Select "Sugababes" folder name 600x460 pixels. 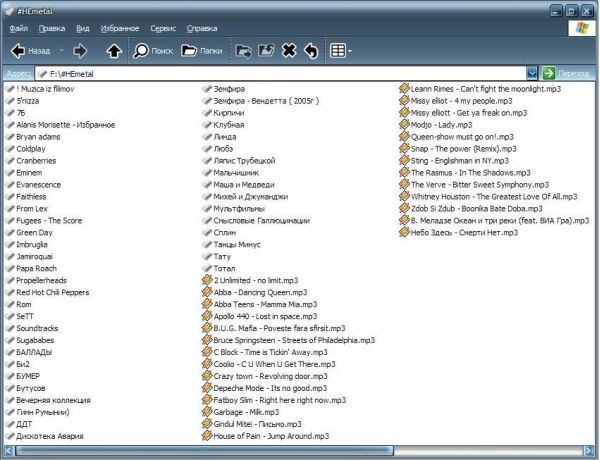[x=35, y=340]
